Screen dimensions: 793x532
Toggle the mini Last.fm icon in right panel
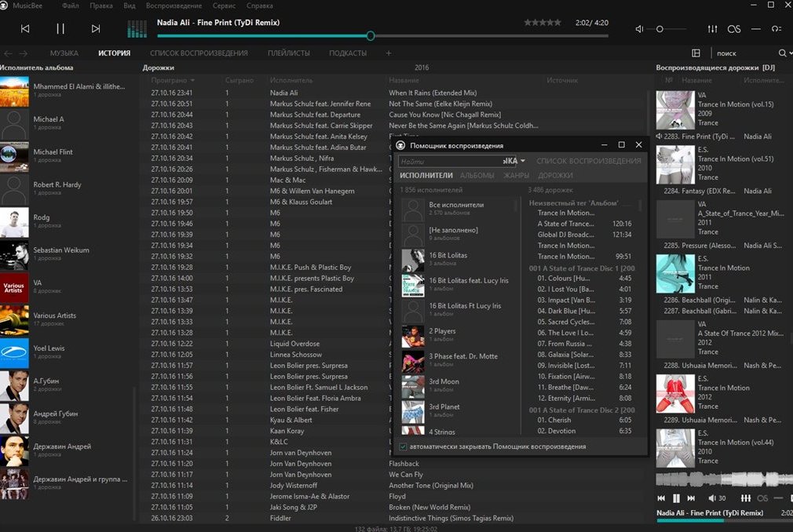click(x=762, y=498)
